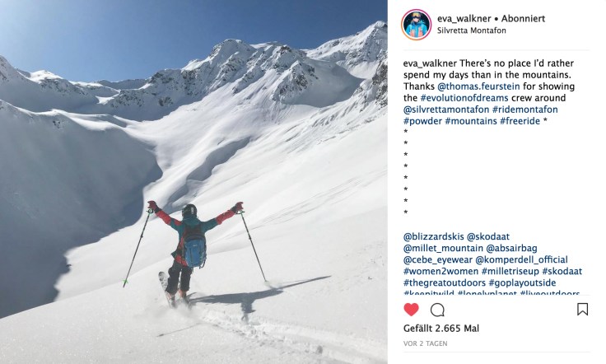Visit the @millet_mountain profile
Image resolution: width=606 pixels, height=364 pixels.
[x=443, y=248]
